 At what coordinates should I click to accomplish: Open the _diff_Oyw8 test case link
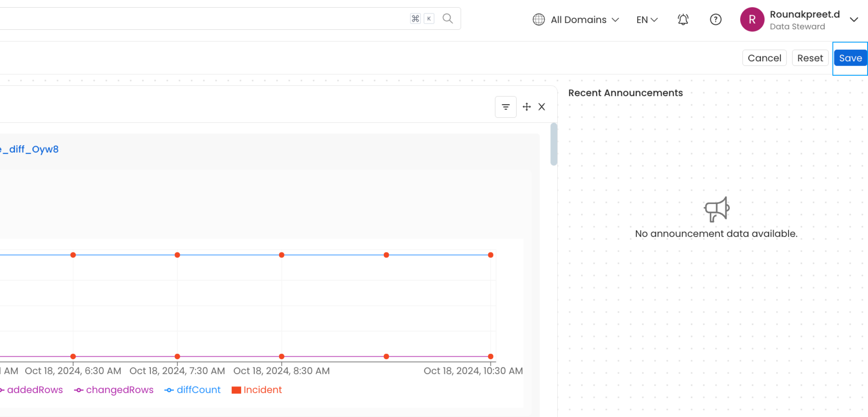[29, 149]
